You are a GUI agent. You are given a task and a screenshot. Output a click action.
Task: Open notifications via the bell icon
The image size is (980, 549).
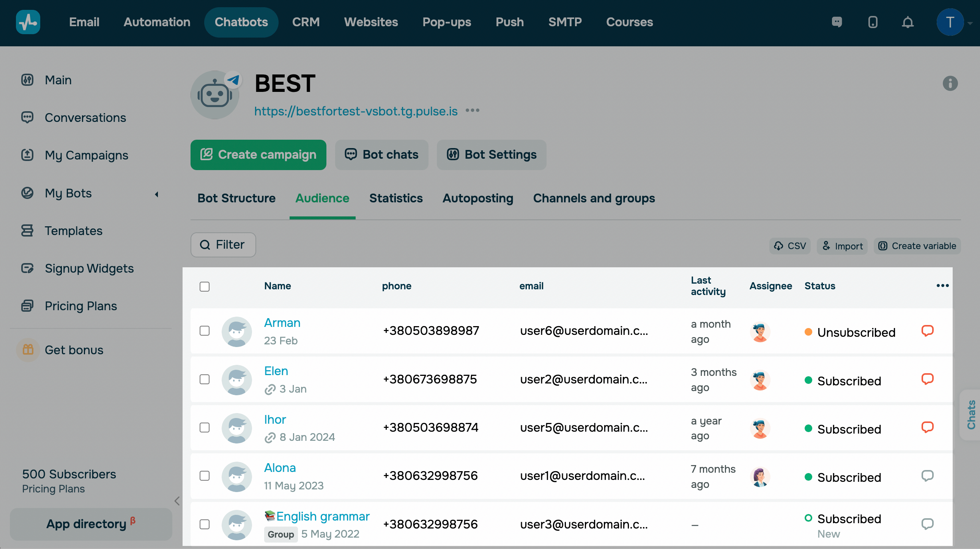tap(908, 22)
